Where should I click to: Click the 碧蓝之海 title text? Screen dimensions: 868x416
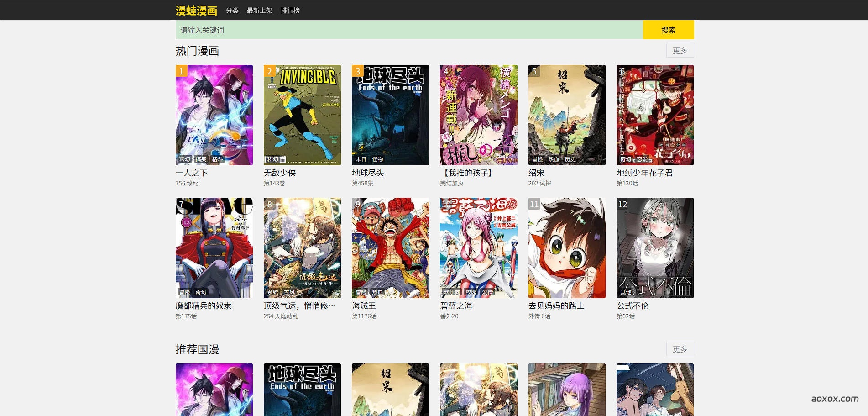click(456, 306)
